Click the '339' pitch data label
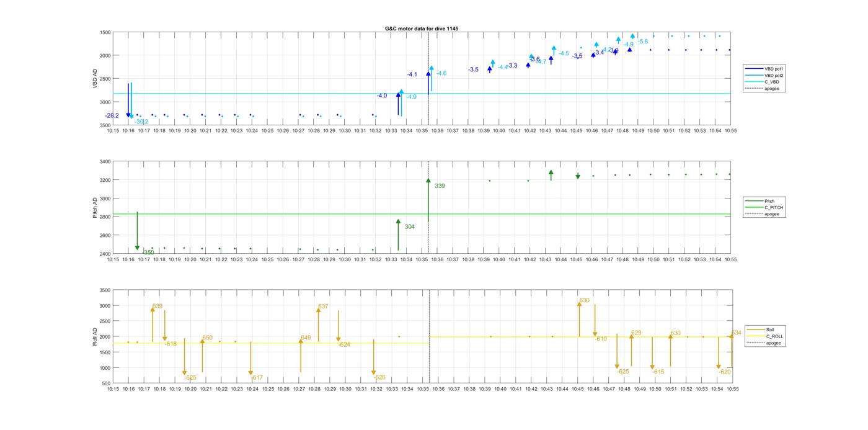Image resolution: width=868 pixels, height=430 pixels. [440, 186]
